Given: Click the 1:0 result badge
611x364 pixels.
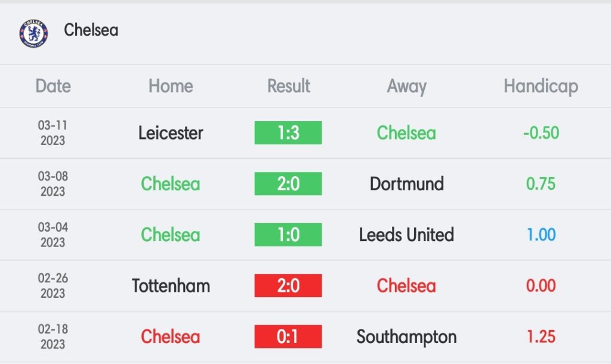Looking at the screenshot, I should (x=288, y=235).
